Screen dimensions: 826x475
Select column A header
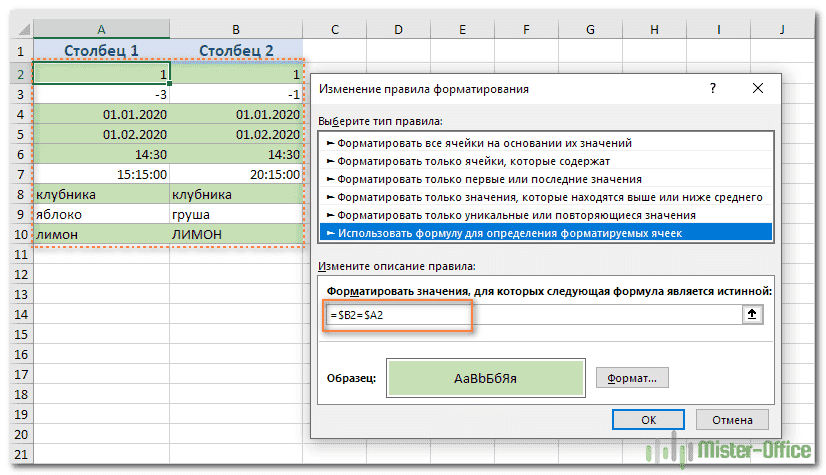click(x=101, y=29)
